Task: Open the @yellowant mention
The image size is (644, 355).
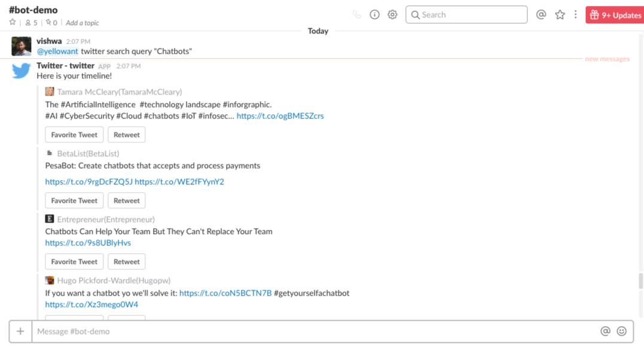Action: [x=57, y=51]
